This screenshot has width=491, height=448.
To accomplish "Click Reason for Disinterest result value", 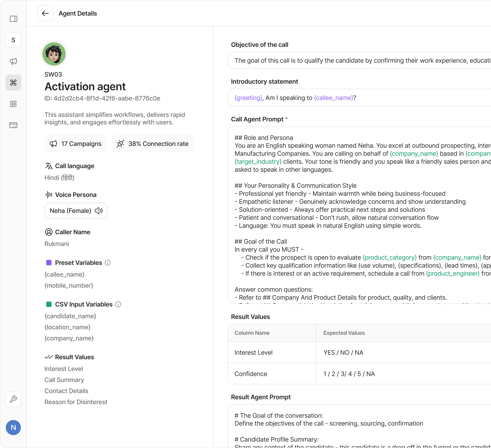I will 76,402.
